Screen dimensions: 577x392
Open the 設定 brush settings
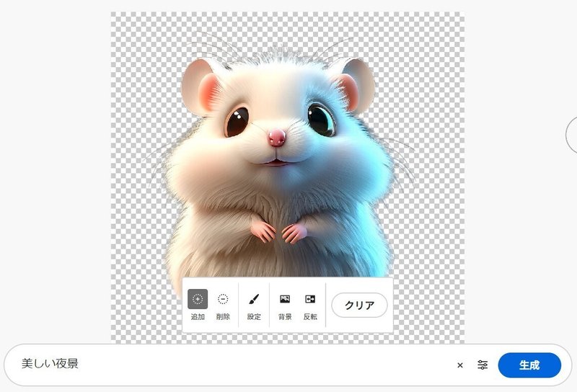point(254,305)
